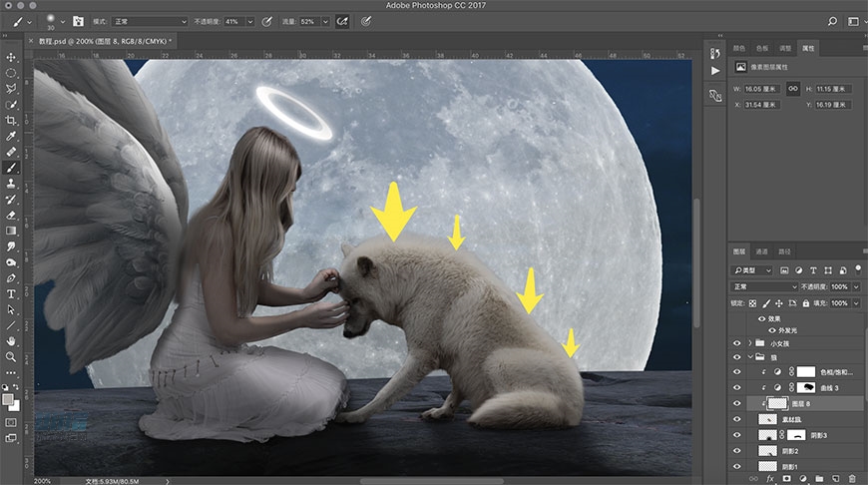The image size is (868, 485).
Task: Open the layer filter 类型 dropdown
Action: tap(751, 270)
